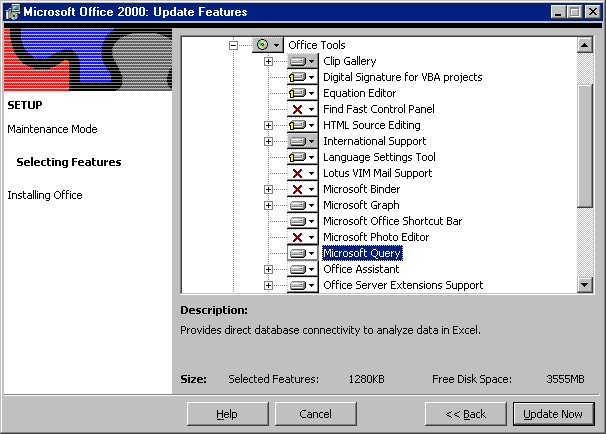Click Digital Signature for VBA projects state icon

pos(303,77)
